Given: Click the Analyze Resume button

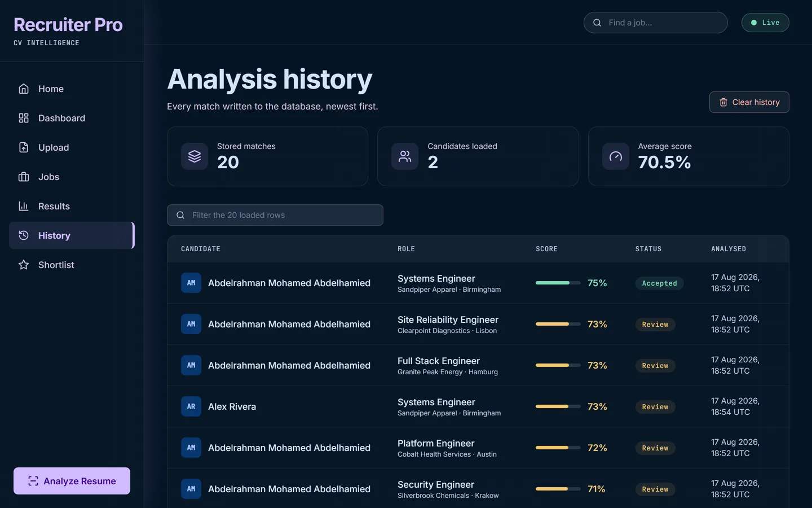Looking at the screenshot, I should 72,481.
